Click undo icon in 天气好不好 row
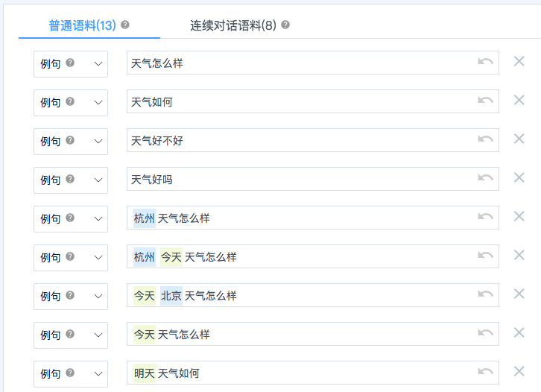Viewport: 541px width, 392px height. (485, 139)
